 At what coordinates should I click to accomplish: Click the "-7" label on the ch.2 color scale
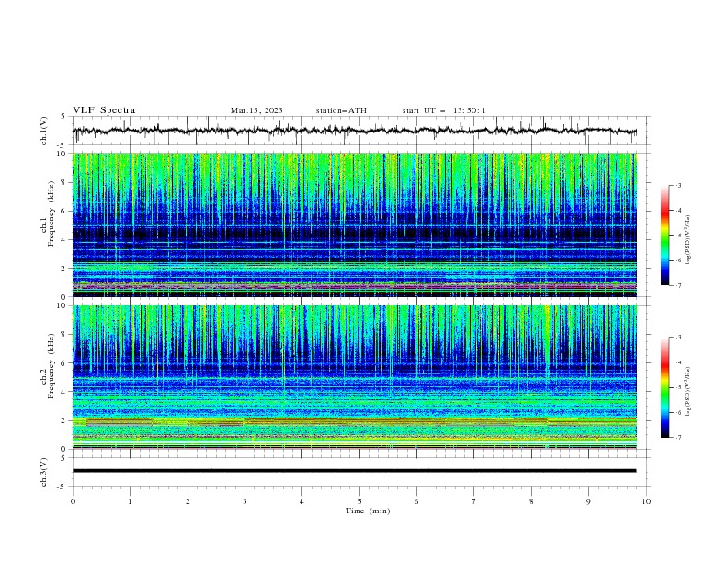click(677, 438)
